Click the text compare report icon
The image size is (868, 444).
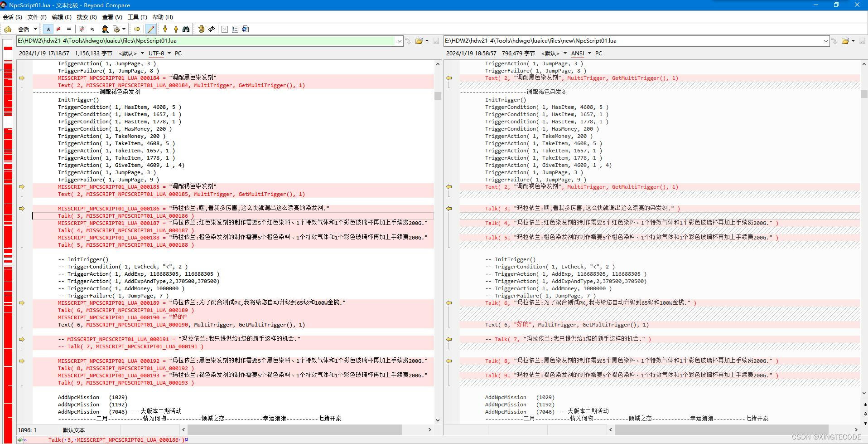click(x=246, y=29)
